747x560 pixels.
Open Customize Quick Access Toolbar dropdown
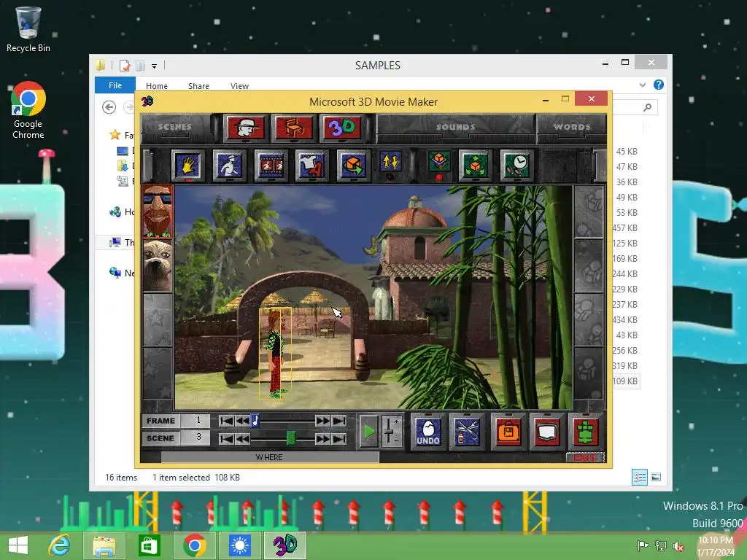[x=155, y=66]
